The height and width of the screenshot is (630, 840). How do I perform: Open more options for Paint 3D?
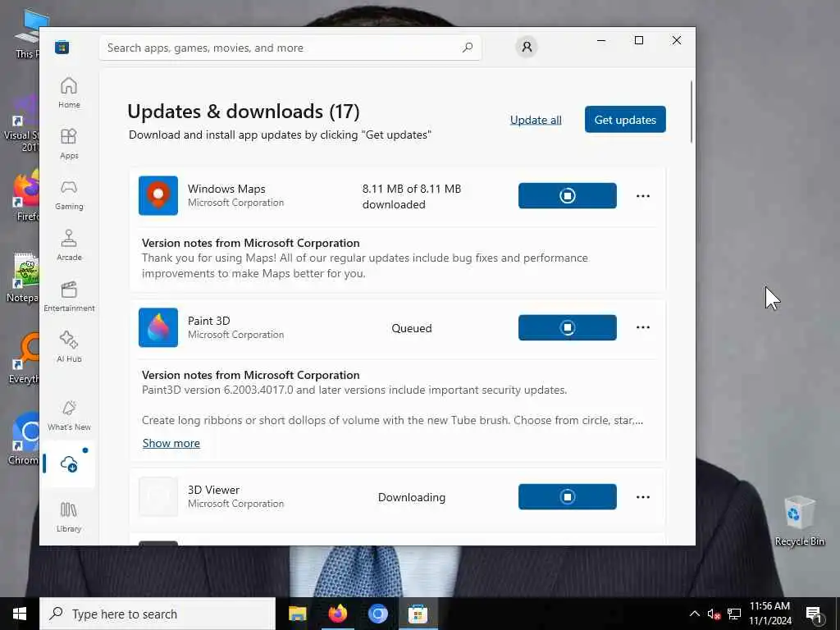[643, 327]
